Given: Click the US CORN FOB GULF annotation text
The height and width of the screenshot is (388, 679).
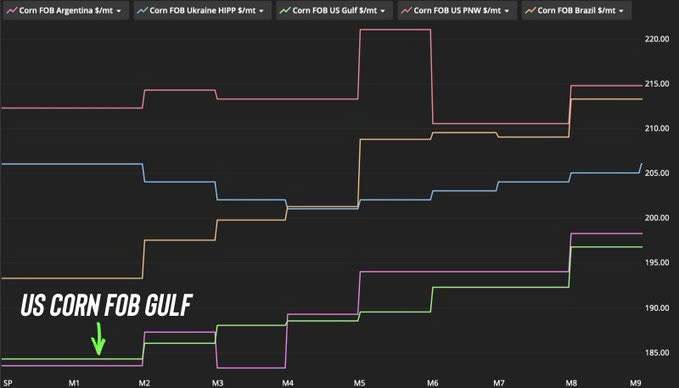Looking at the screenshot, I should (107, 305).
